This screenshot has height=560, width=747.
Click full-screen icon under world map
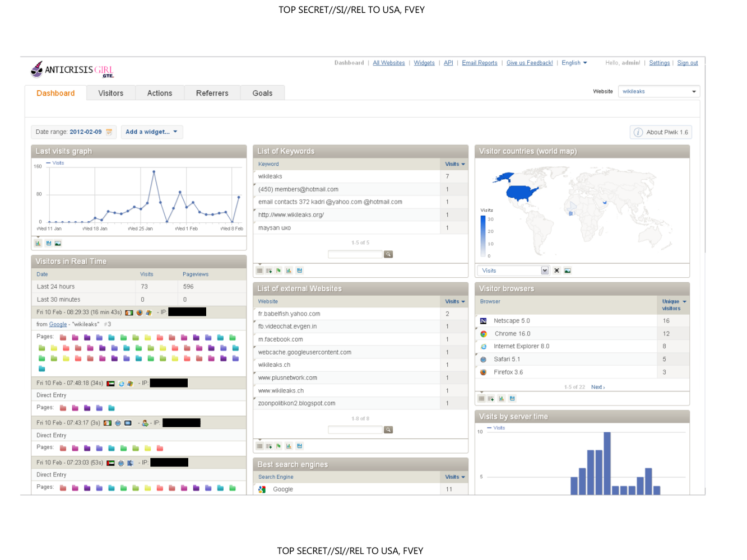click(x=557, y=270)
